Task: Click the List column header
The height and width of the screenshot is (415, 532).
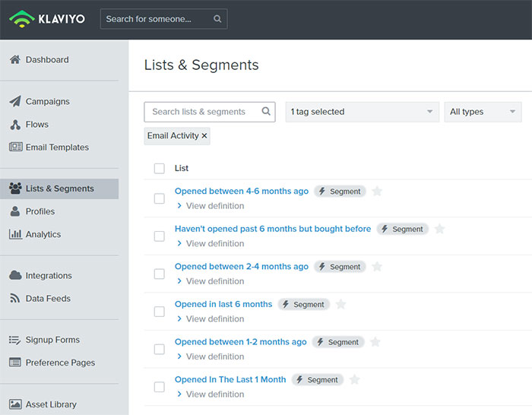Action: [x=182, y=168]
